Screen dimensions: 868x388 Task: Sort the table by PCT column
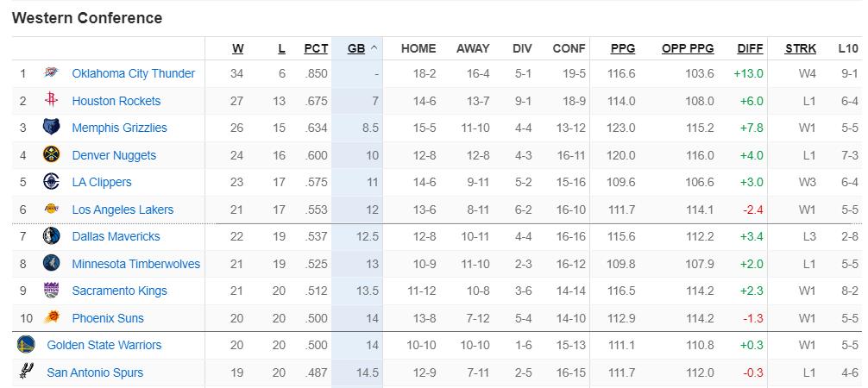coord(316,49)
